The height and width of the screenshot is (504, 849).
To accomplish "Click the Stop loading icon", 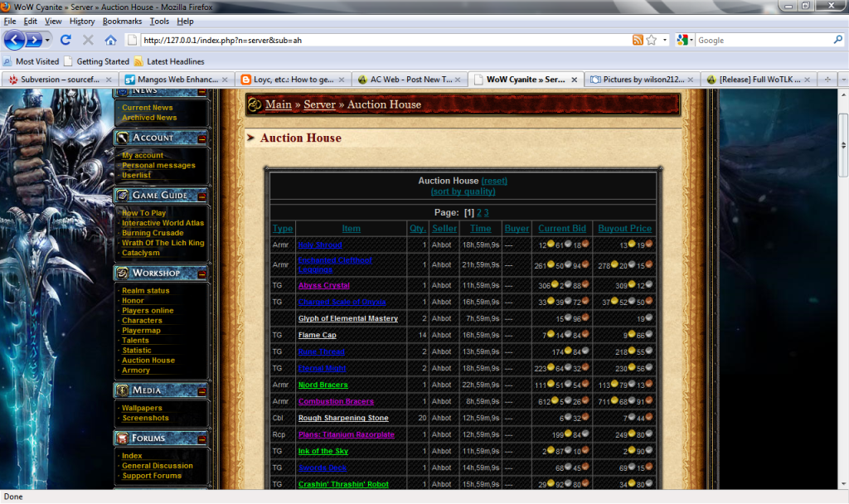I will [x=88, y=40].
